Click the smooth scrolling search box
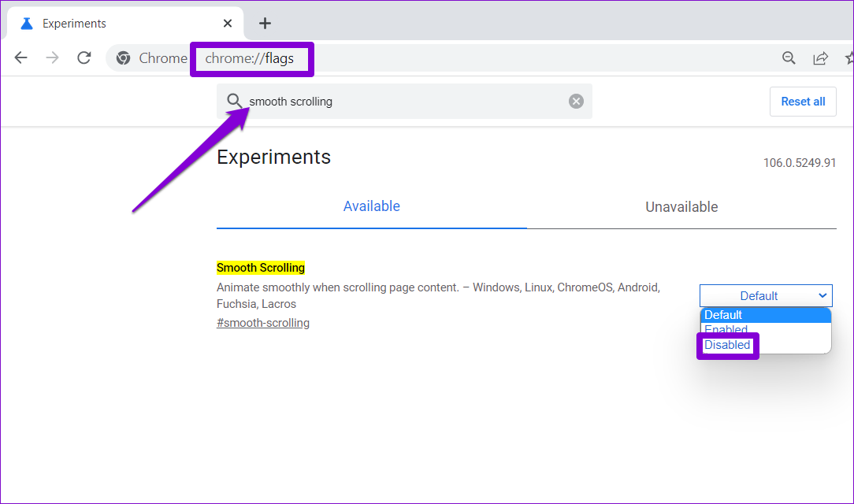854x504 pixels. point(404,102)
